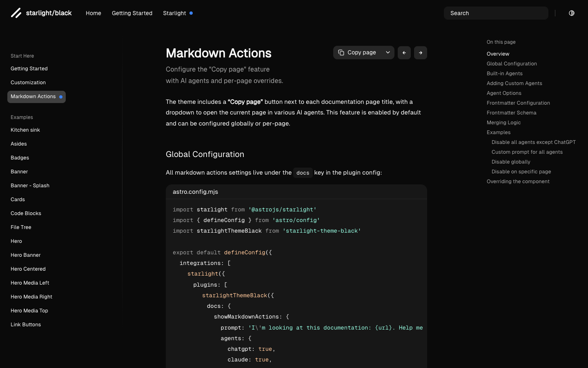
Task: Click the starlight/black logo icon
Action: 16,13
